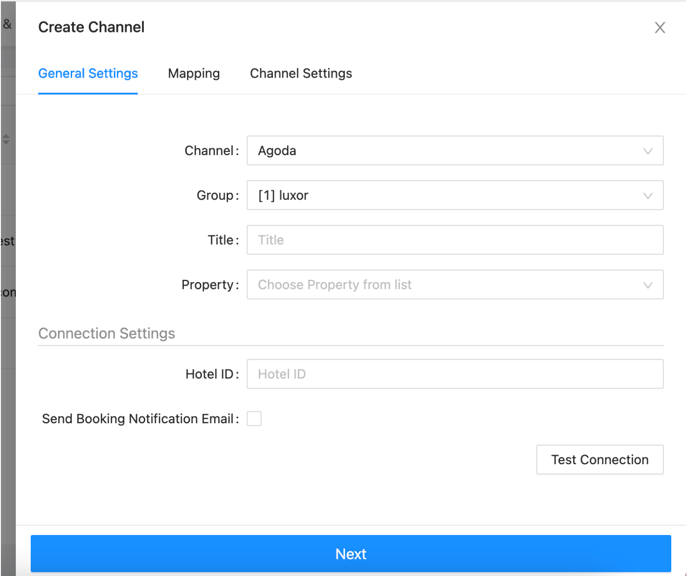Switch to the Mapping tab
This screenshot has width=688, height=576.
coord(194,73)
